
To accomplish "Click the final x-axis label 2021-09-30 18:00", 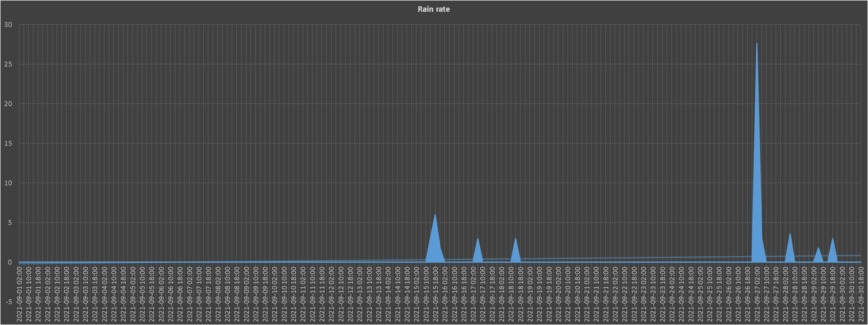I will pos(861,294).
